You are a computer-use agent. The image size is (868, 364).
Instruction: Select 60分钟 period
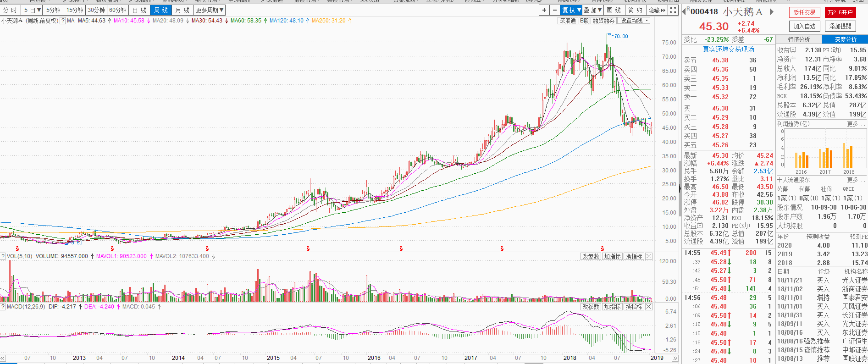118,10
